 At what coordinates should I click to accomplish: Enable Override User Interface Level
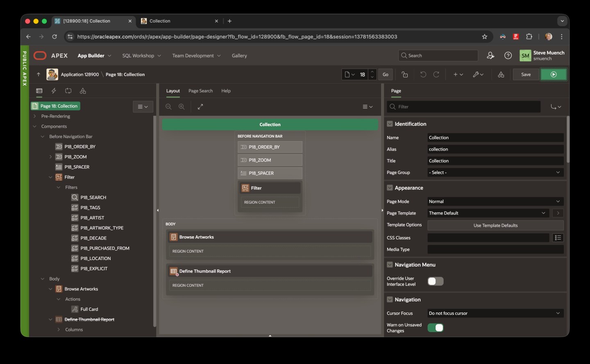(436, 281)
